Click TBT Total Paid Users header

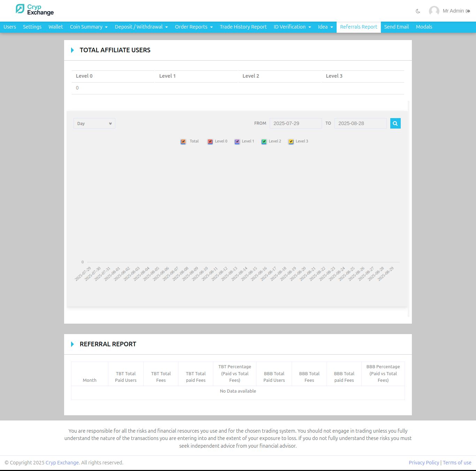[x=126, y=374]
